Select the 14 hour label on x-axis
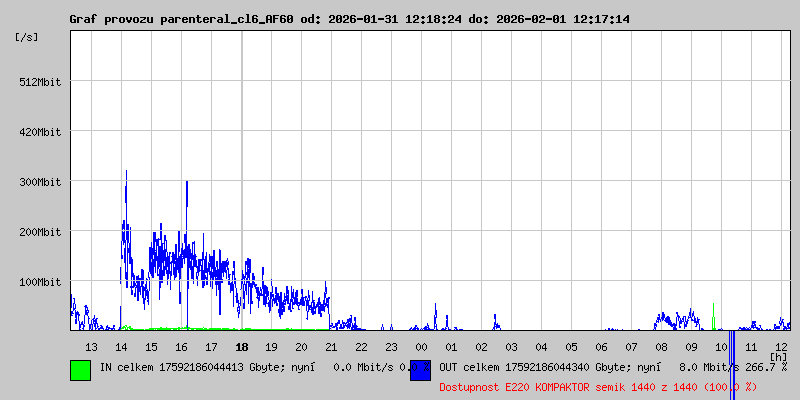Screen dimensions: 800x400 121,347
